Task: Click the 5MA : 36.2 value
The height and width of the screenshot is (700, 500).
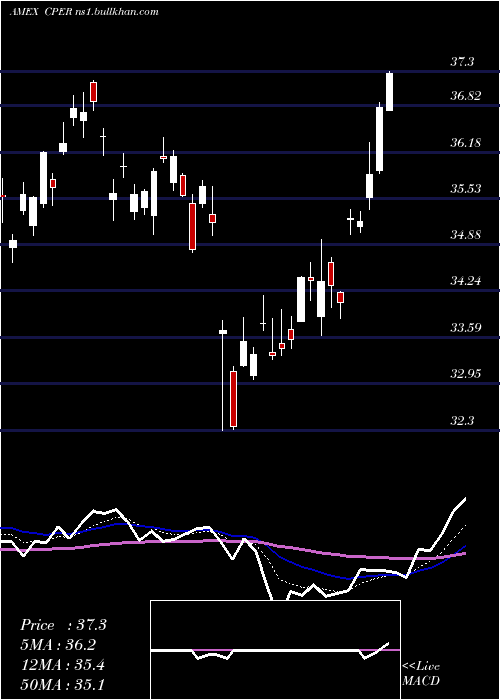Action: pyautogui.click(x=58, y=645)
